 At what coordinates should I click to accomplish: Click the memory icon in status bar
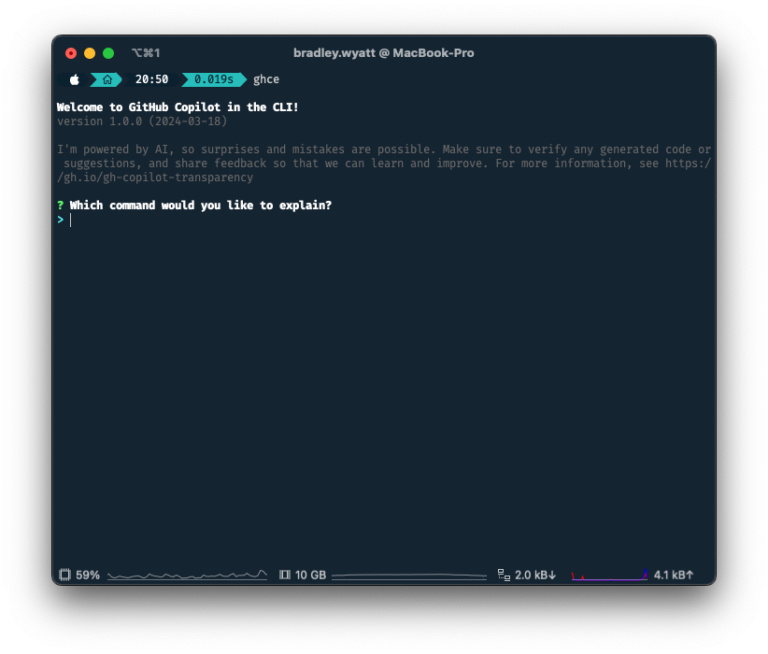(x=285, y=575)
